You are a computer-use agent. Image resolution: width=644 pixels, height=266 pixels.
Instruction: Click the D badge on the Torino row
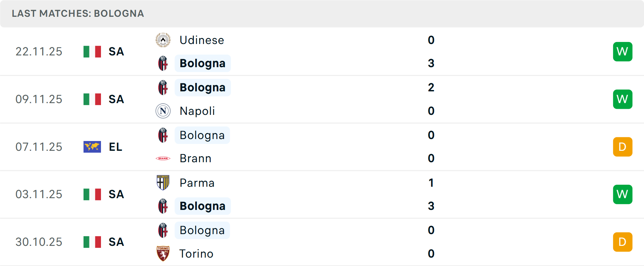click(623, 241)
